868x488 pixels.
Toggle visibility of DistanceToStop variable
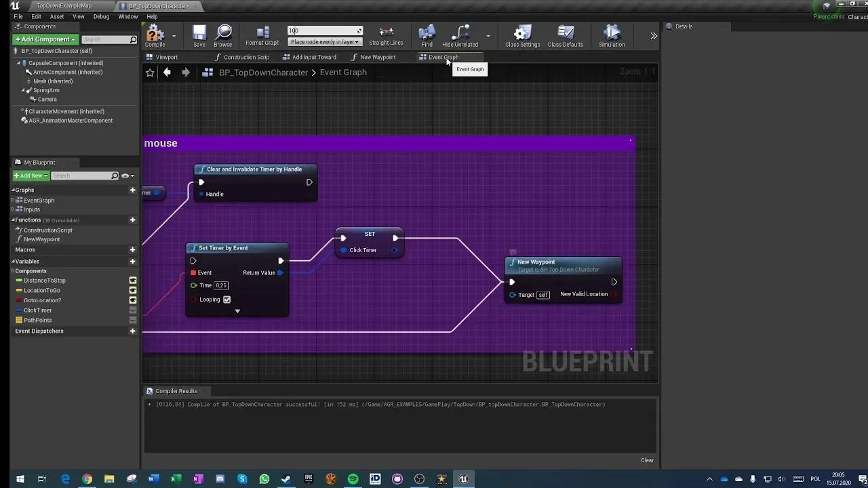click(133, 280)
